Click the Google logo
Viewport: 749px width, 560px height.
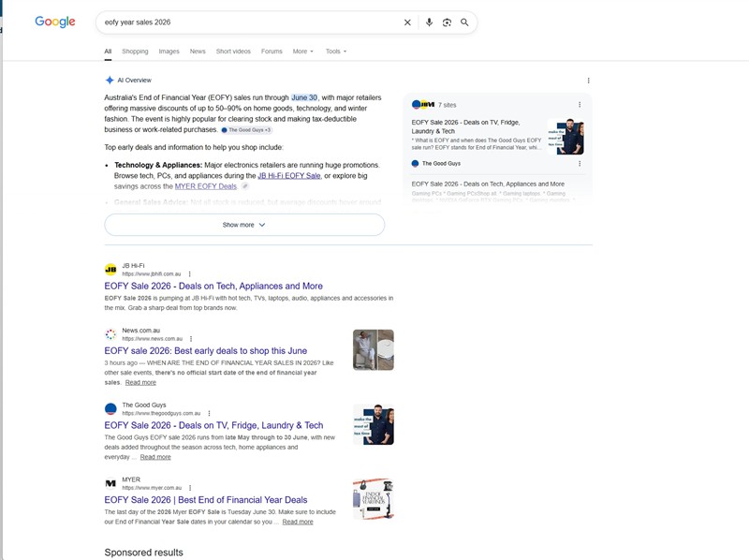click(x=55, y=22)
